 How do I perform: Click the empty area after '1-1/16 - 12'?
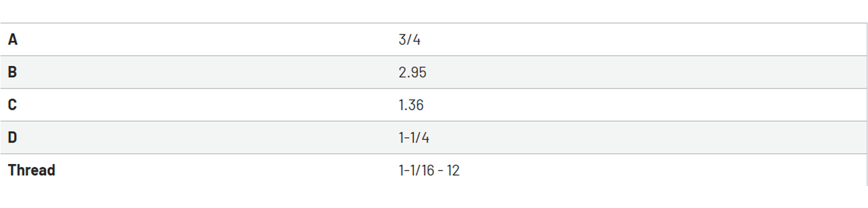[663, 170]
